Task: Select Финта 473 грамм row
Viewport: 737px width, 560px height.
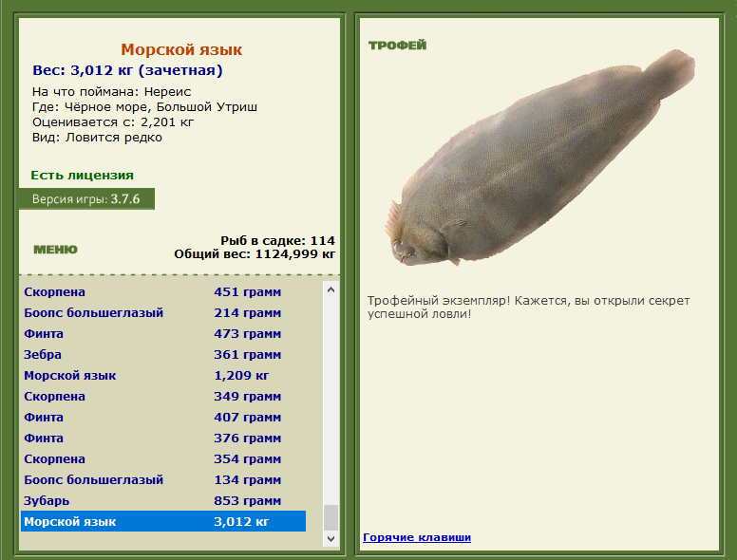Action: pos(163,334)
